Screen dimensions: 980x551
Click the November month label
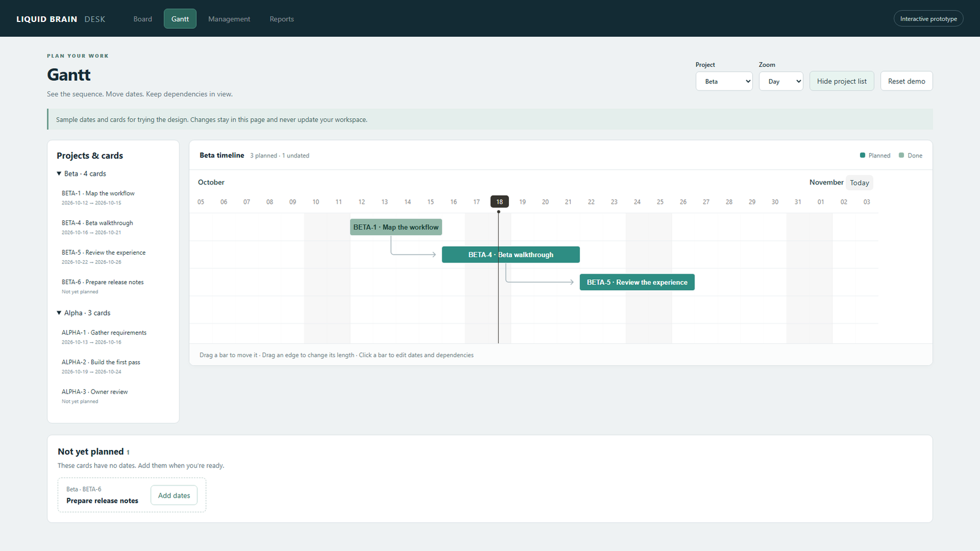826,182
